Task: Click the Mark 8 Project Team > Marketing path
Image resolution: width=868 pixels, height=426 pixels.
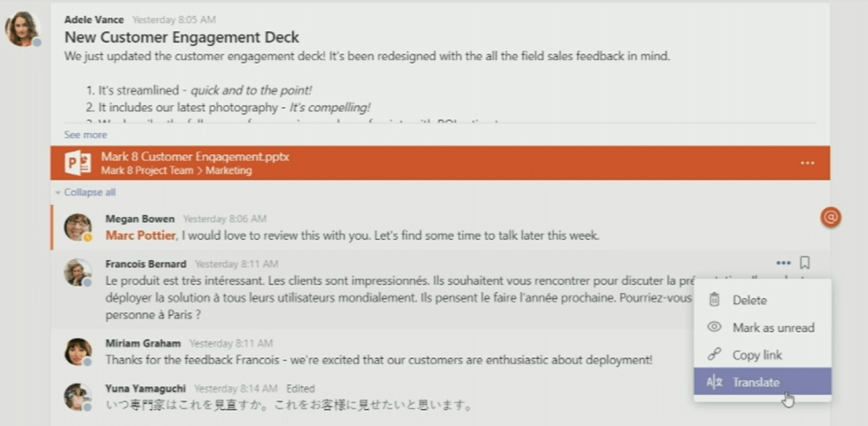Action: (176, 170)
